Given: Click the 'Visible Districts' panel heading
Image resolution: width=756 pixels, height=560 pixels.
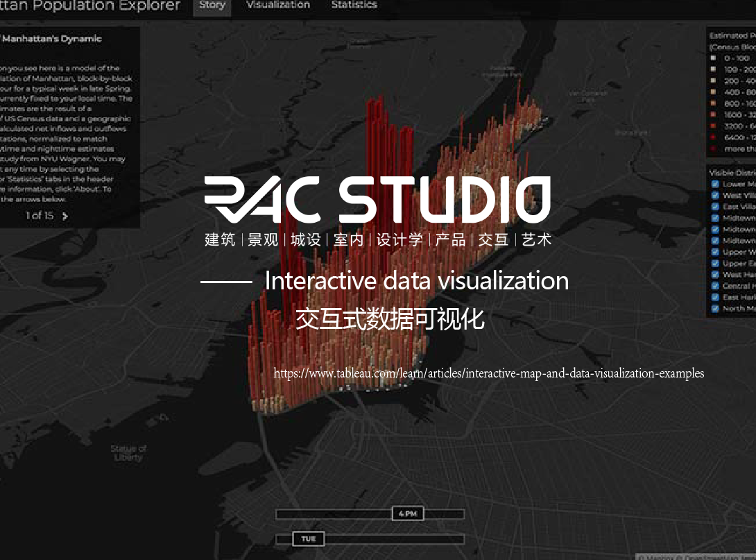Looking at the screenshot, I should pos(732,172).
